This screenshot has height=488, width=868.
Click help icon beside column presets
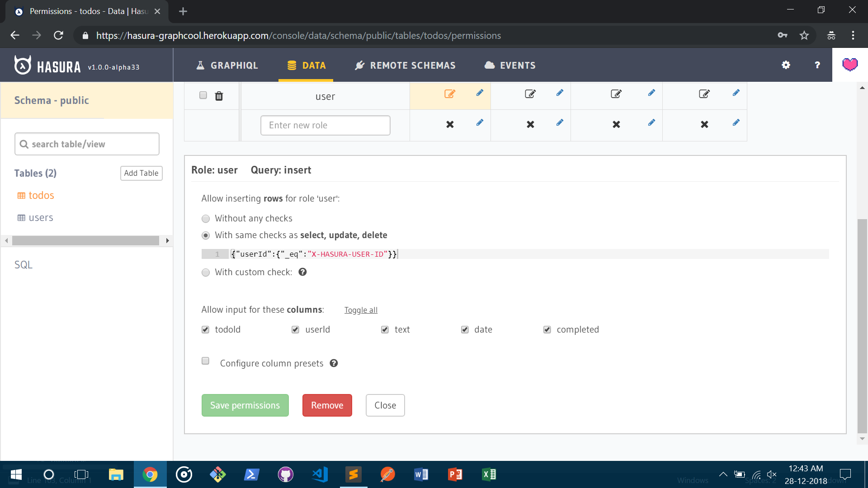pyautogui.click(x=334, y=363)
